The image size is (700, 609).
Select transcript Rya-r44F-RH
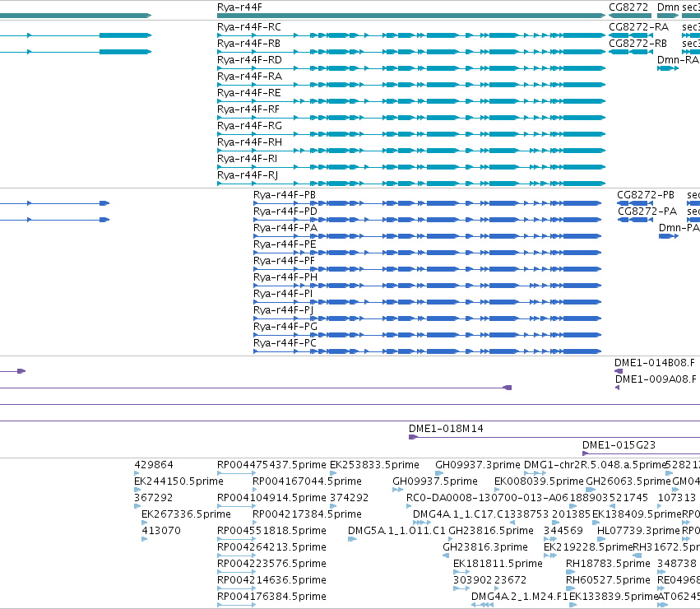[249, 143]
